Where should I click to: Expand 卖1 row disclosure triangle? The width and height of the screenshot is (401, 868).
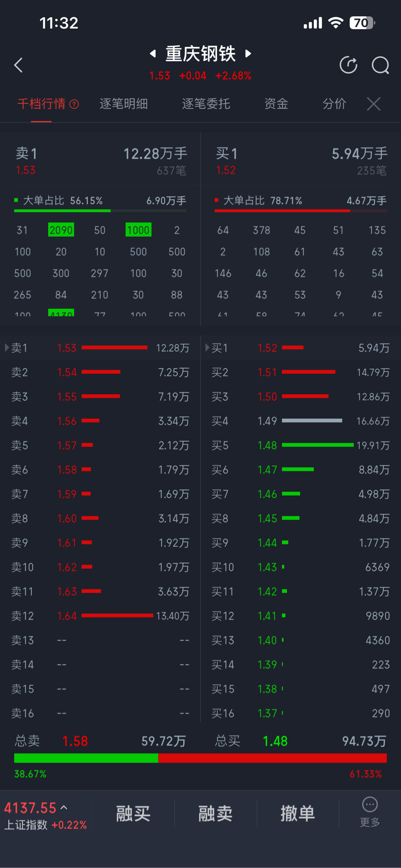tap(7, 347)
